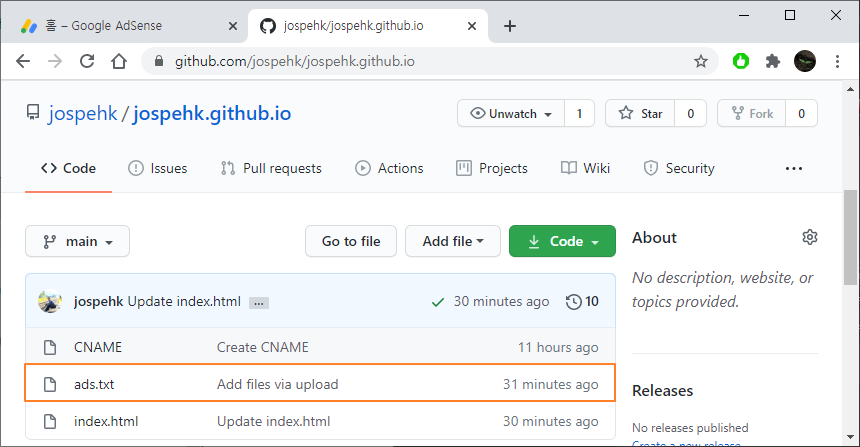The width and height of the screenshot is (860, 447).
Task: Open the Code tab
Action: tap(69, 168)
